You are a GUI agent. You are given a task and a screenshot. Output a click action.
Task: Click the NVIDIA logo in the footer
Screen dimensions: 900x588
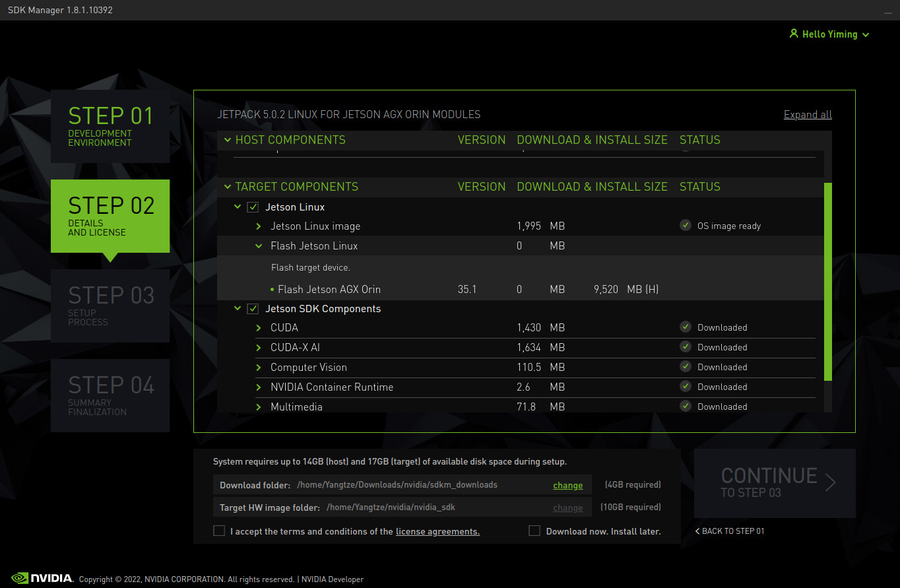pyautogui.click(x=42, y=578)
